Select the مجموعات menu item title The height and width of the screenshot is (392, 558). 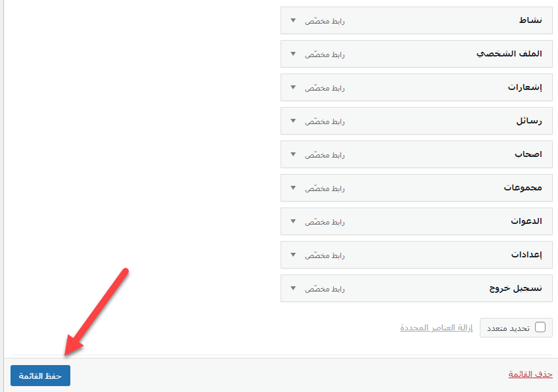(523, 188)
